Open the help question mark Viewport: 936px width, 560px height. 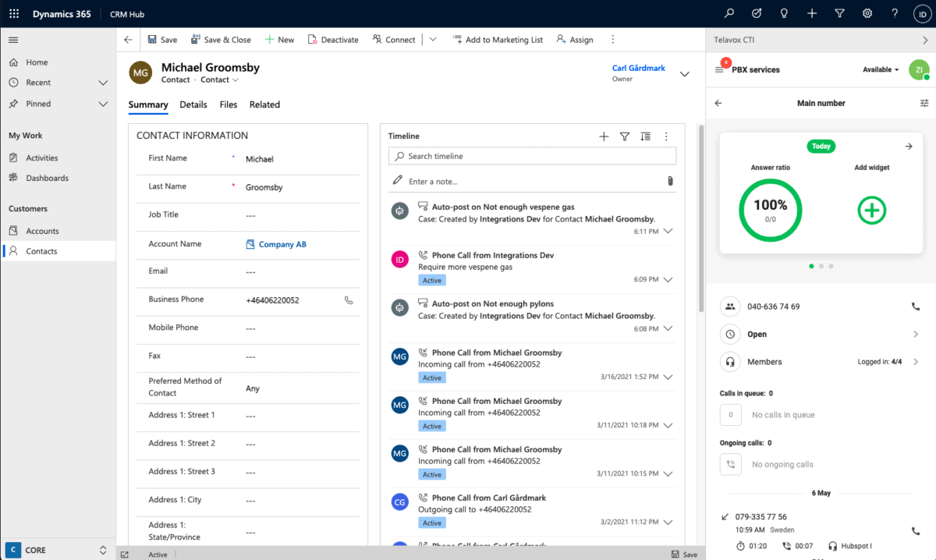tap(895, 14)
